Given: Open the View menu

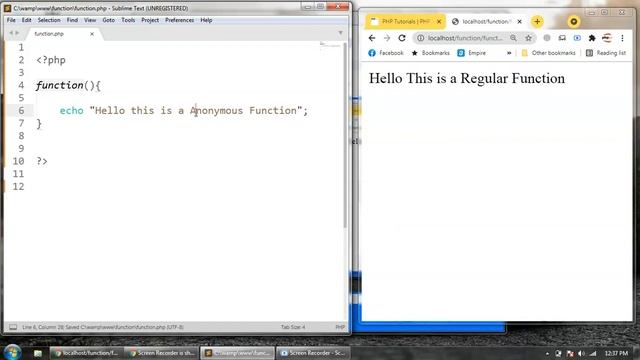Looking at the screenshot, I should click(x=90, y=20).
